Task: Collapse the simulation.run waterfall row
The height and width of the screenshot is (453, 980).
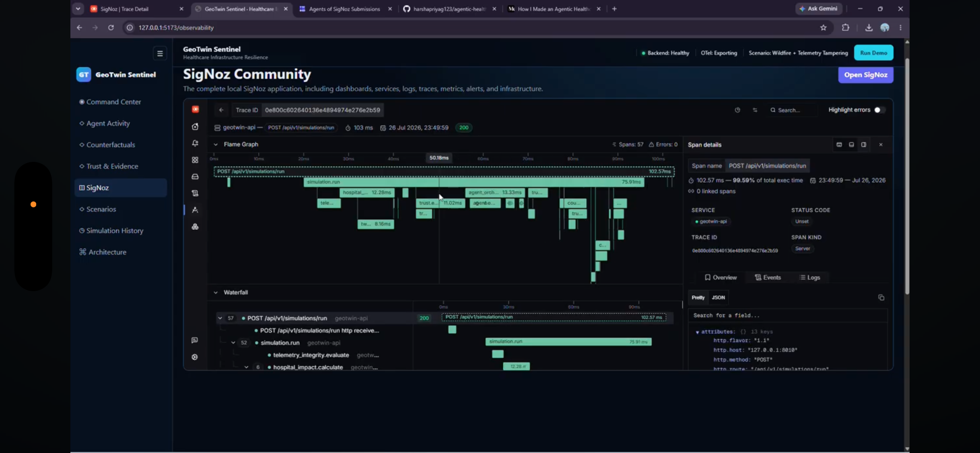Action: point(233,343)
